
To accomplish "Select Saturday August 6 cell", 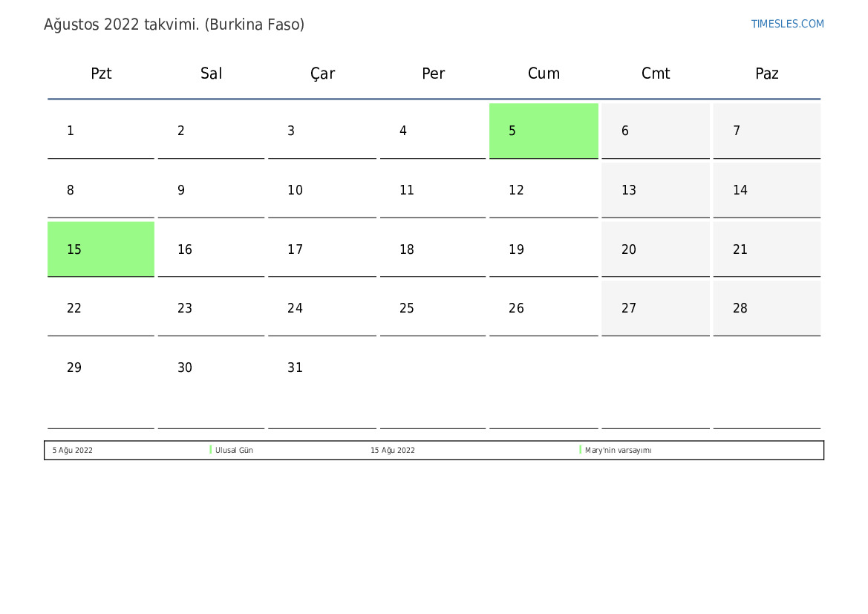I will pyautogui.click(x=655, y=131).
